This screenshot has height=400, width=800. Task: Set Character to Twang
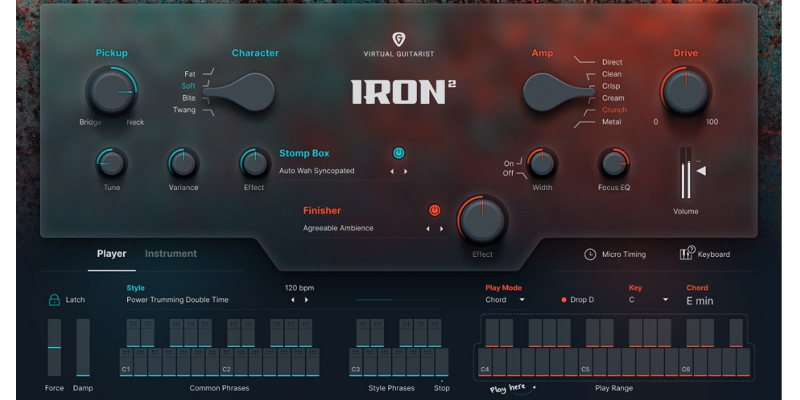coord(184,110)
